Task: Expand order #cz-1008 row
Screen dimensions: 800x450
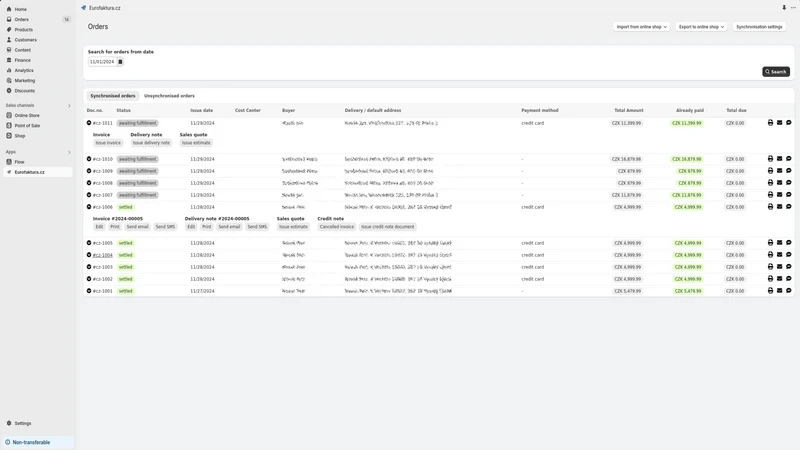Action: (89, 183)
